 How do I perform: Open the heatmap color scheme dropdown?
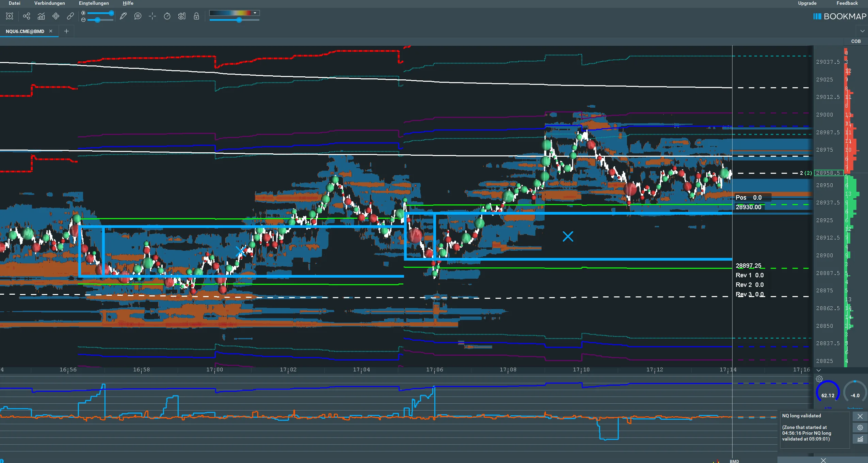click(x=235, y=13)
